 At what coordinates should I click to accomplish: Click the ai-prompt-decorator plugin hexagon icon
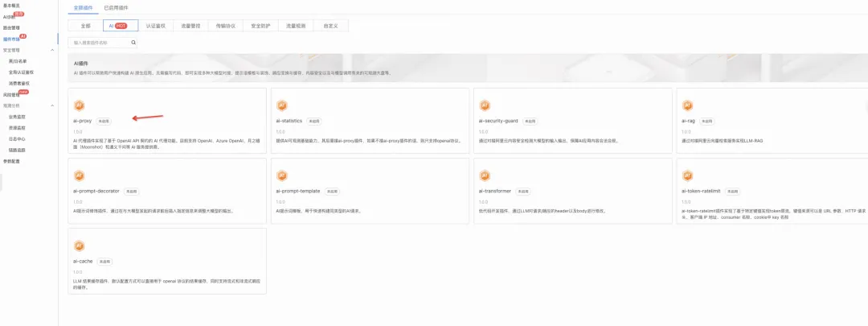pyautogui.click(x=79, y=175)
